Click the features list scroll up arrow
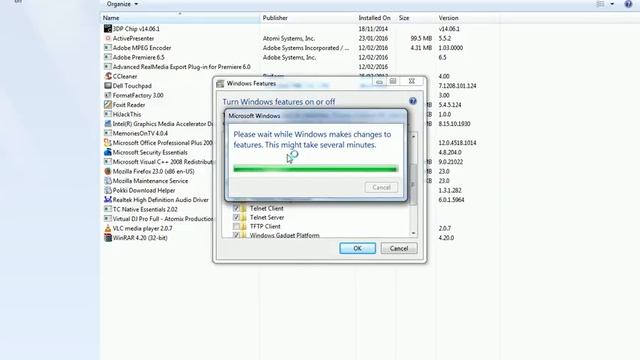The width and height of the screenshot is (640, 360). point(413,137)
